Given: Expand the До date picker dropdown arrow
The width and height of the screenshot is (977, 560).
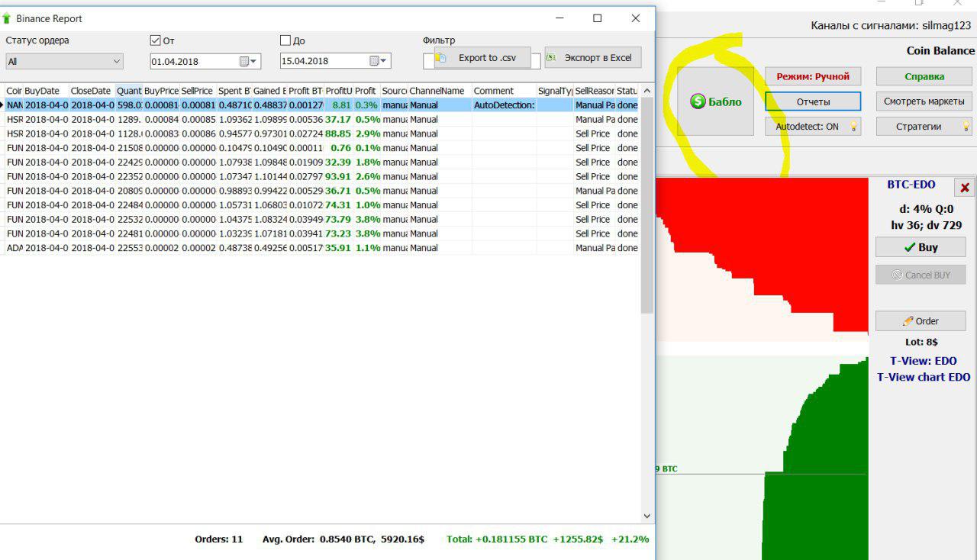Looking at the screenshot, I should [x=385, y=61].
